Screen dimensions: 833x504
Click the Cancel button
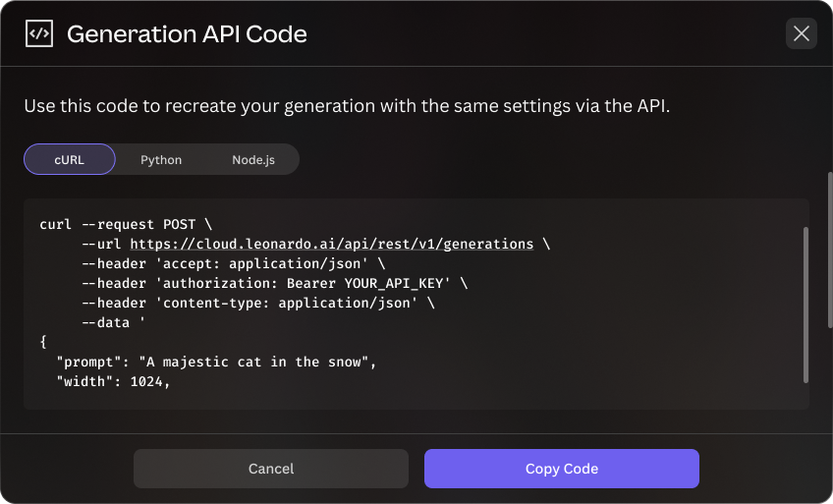pyautogui.click(x=271, y=469)
